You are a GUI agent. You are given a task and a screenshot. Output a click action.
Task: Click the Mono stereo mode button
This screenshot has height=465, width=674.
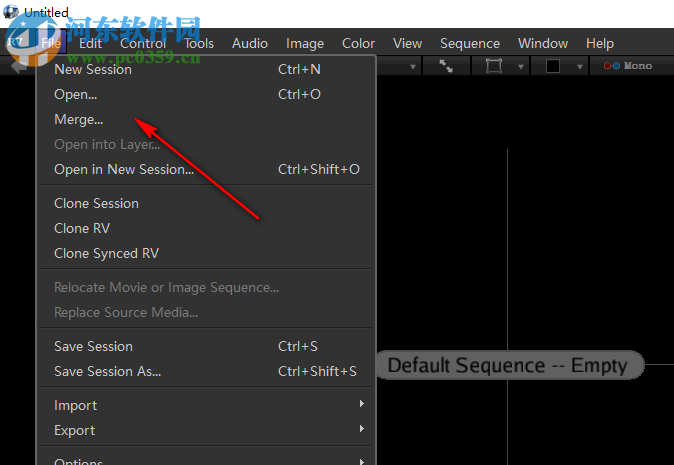tap(628, 66)
